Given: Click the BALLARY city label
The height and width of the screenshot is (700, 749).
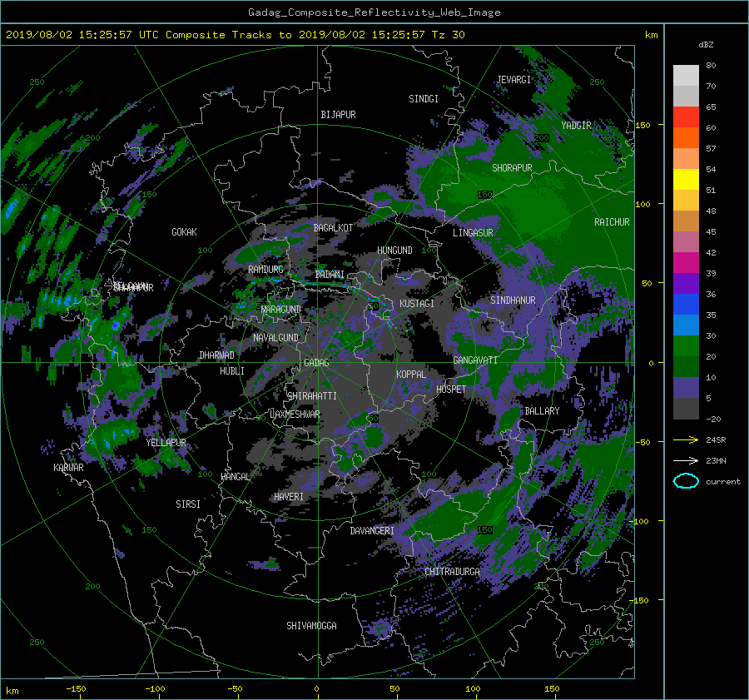Looking at the screenshot, I should (x=542, y=411).
